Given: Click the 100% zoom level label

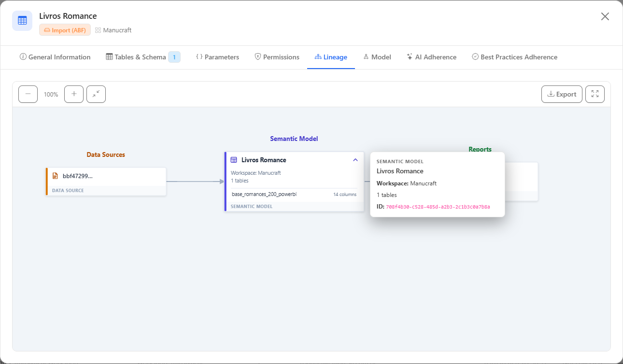Looking at the screenshot, I should (x=51, y=95).
